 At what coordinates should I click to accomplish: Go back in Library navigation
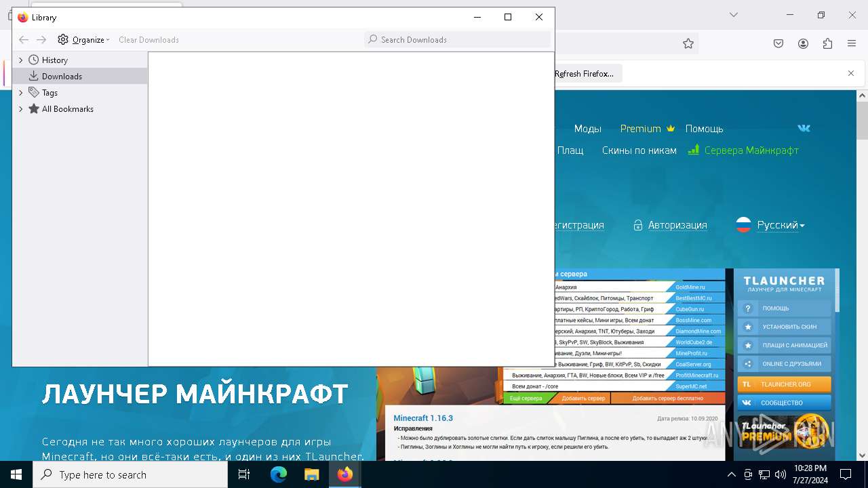pyautogui.click(x=24, y=40)
